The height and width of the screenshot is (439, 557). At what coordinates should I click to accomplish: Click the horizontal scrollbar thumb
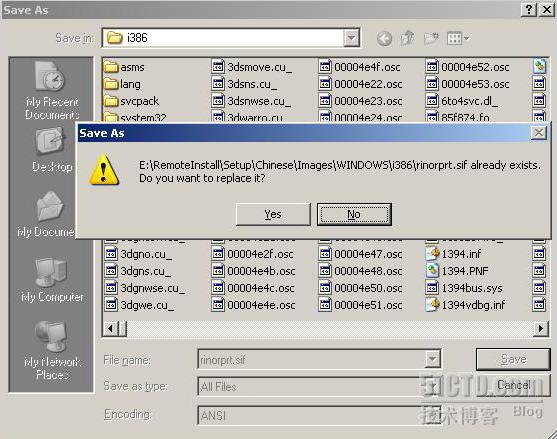click(x=123, y=328)
